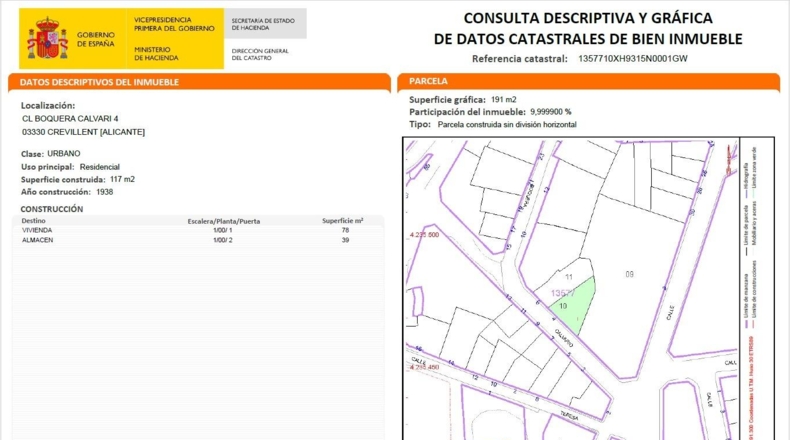Click the 'Escalera/Planta/Puerta' column header

(x=224, y=221)
